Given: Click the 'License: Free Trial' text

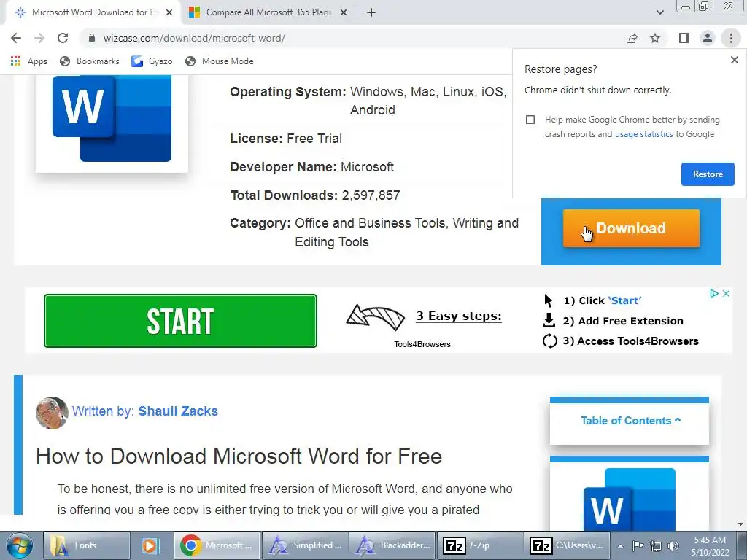Looking at the screenshot, I should (286, 139).
